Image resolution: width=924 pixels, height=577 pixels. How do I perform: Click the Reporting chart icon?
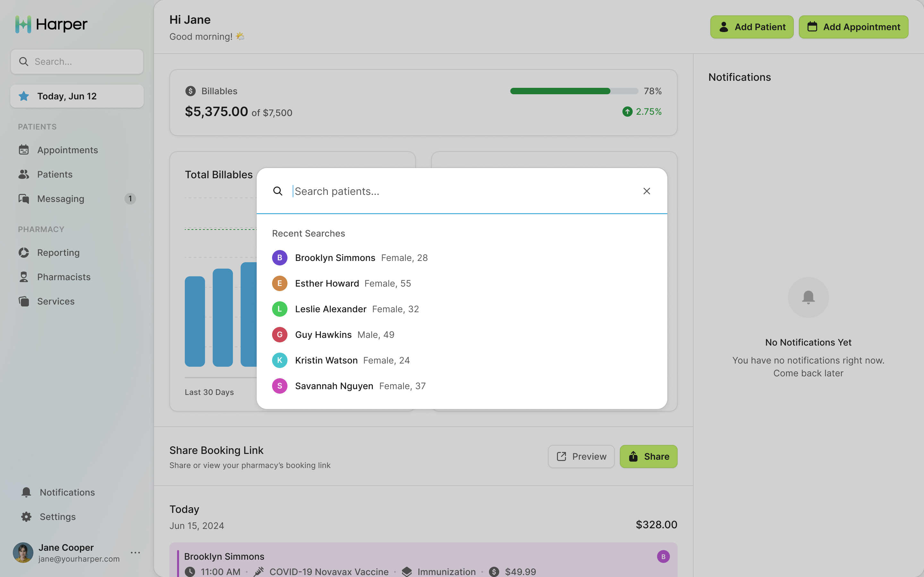click(x=24, y=253)
